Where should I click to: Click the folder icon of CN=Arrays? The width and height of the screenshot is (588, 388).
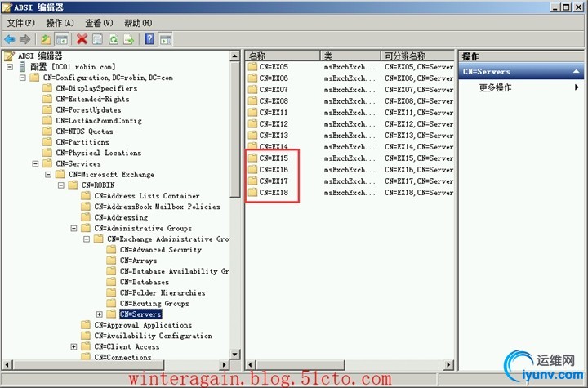(111, 261)
